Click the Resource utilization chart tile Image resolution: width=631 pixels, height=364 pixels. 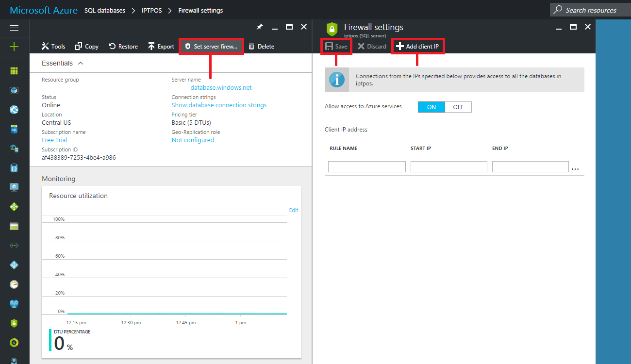(171, 272)
